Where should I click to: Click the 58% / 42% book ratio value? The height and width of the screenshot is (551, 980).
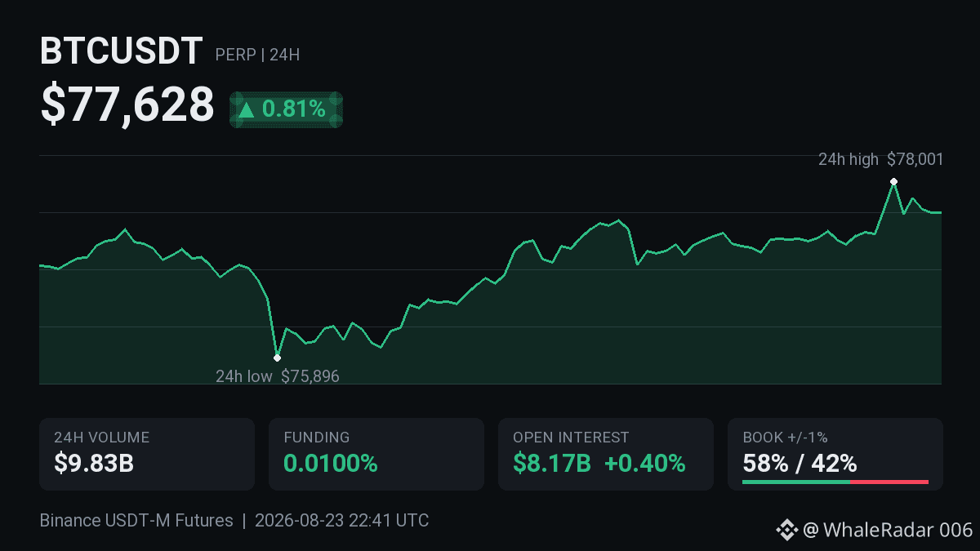[x=800, y=464]
